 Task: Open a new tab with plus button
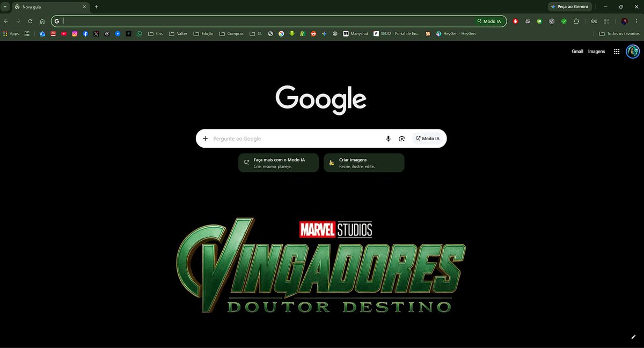pyautogui.click(x=97, y=7)
